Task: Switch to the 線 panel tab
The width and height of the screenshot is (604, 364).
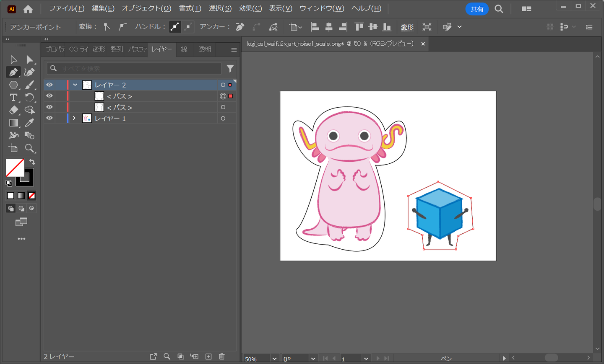Action: [x=184, y=49]
